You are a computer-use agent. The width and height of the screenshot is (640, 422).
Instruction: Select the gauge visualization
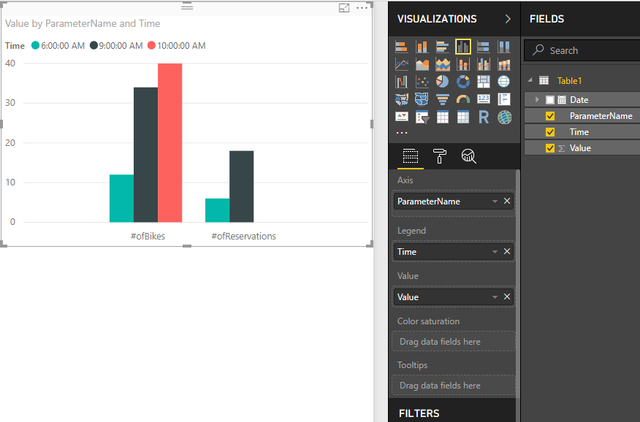coord(463,99)
